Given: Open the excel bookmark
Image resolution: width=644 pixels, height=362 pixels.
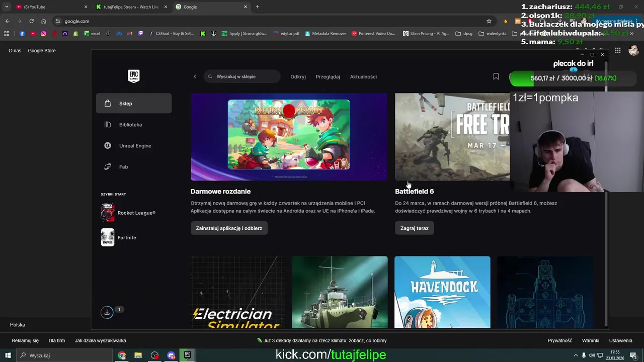Looking at the screenshot, I should pyautogui.click(x=92, y=34).
